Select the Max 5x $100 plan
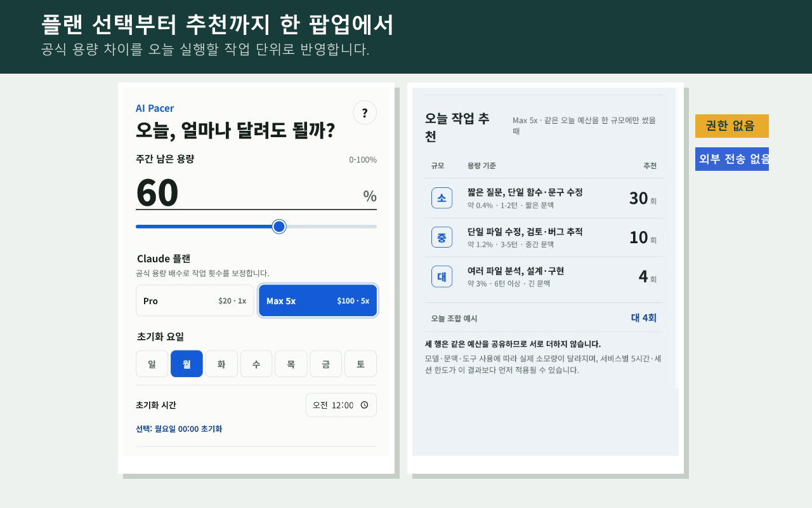 pyautogui.click(x=318, y=300)
